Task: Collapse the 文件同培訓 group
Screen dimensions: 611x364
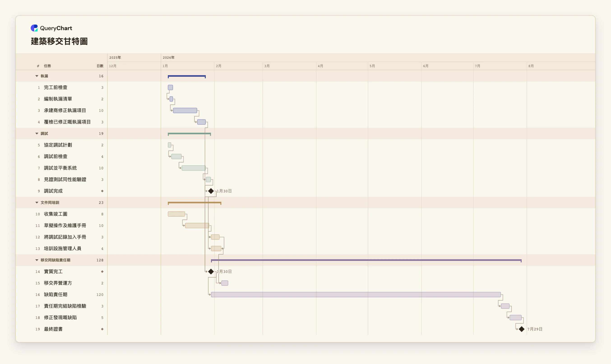Action: coord(37,203)
